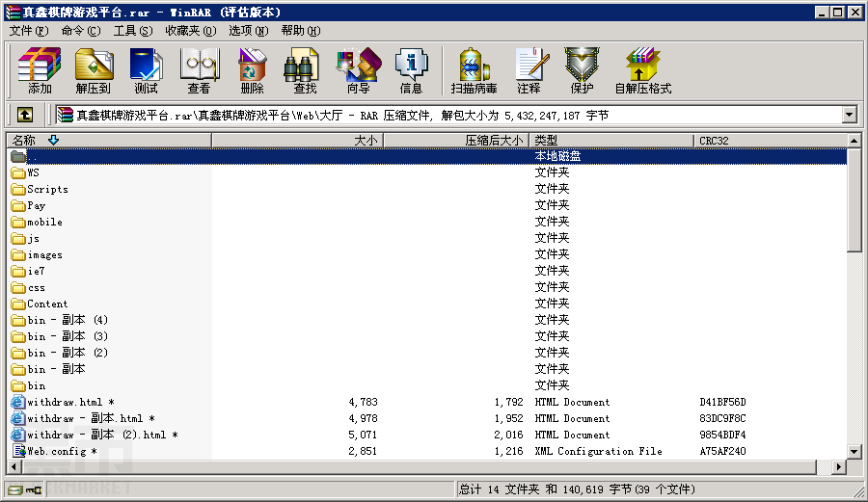Select the withdraw.html file icon
Image resolution: width=868 pixels, height=502 pixels.
point(18,402)
